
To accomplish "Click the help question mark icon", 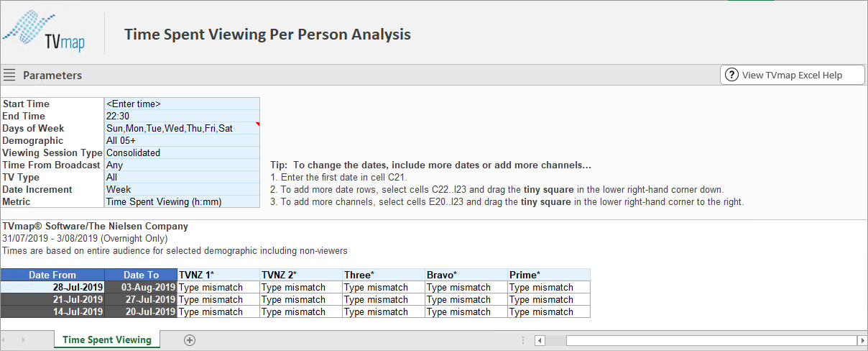I will coord(731,75).
